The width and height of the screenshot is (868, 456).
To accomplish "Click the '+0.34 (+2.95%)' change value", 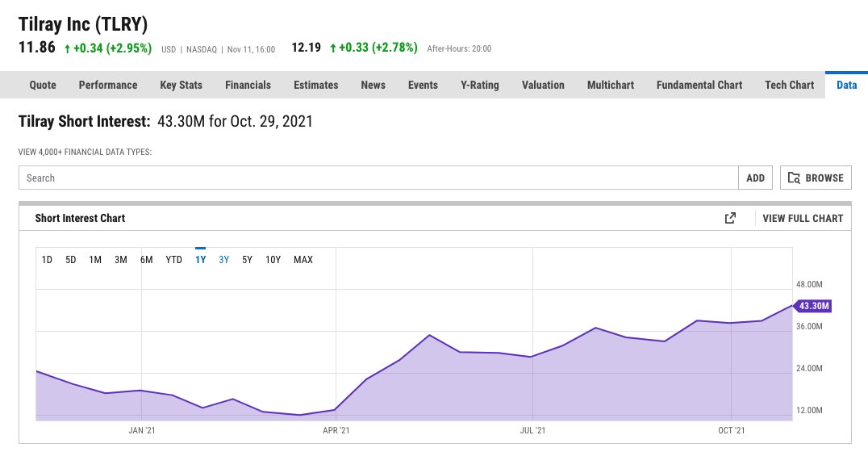I will pyautogui.click(x=108, y=48).
